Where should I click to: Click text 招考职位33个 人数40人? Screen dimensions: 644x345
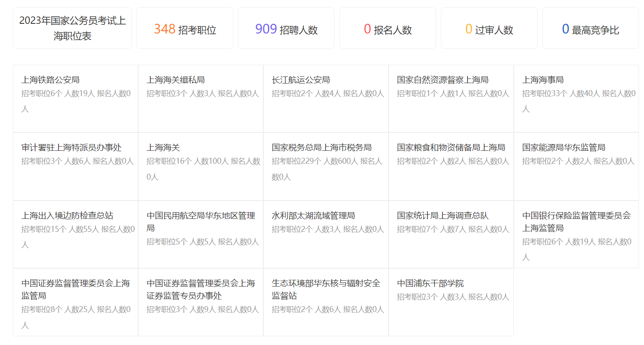click(561, 94)
